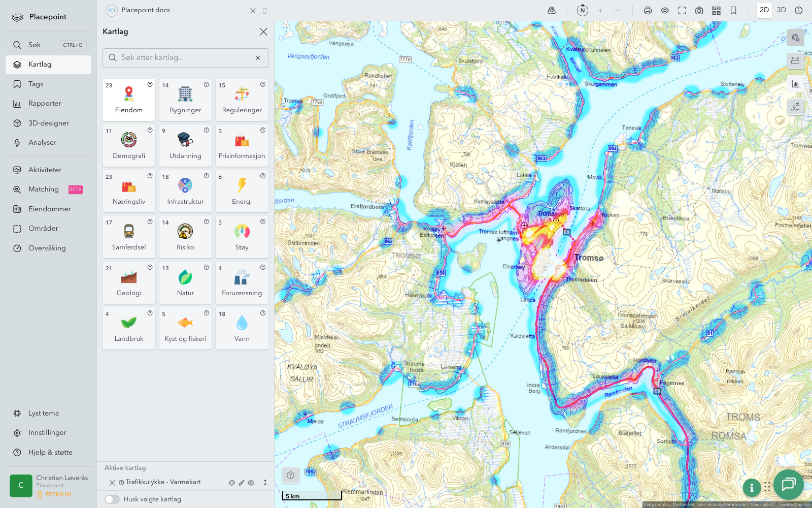Open the layer color palette for Trafikkulykke
The width and height of the screenshot is (812, 508).
[232, 483]
